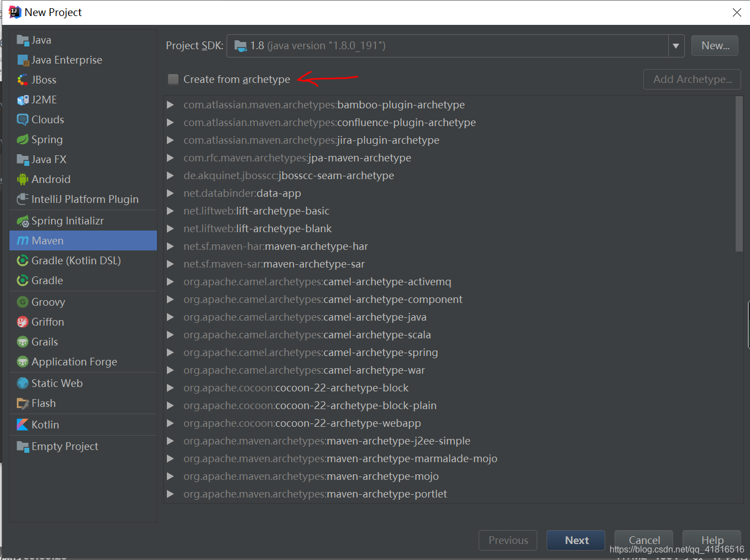Image resolution: width=750 pixels, height=560 pixels.
Task: Click the Griffon icon
Action: coord(23,322)
